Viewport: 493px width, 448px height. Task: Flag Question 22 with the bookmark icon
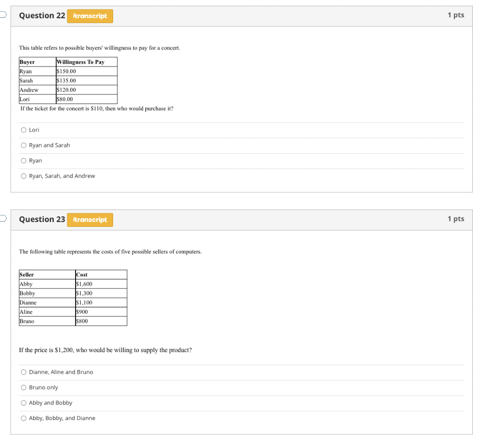click(x=3, y=14)
